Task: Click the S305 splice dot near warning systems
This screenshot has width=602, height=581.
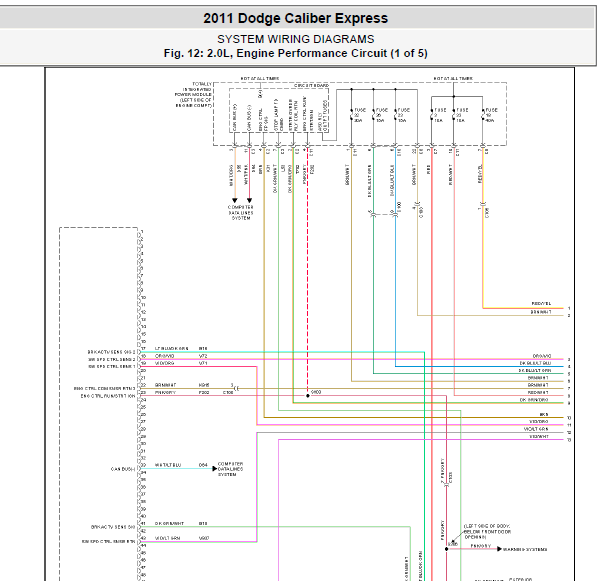Action: point(447,549)
